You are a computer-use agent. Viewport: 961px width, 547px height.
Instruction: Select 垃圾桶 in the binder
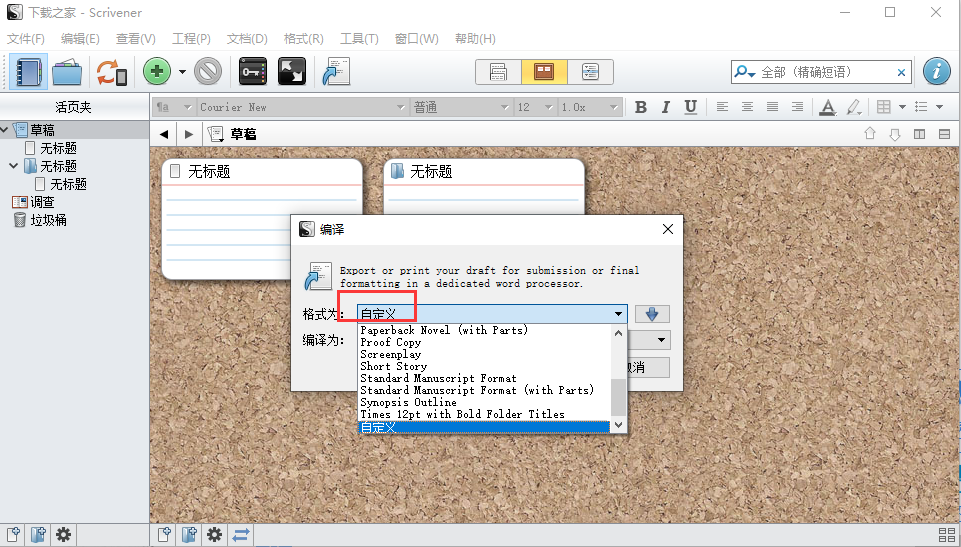[48, 220]
